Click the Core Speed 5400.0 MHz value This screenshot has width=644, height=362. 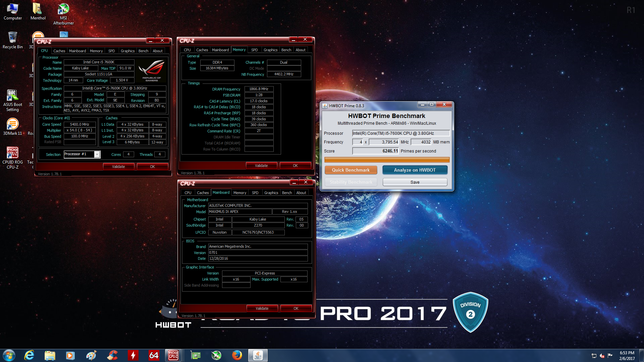tap(80, 124)
